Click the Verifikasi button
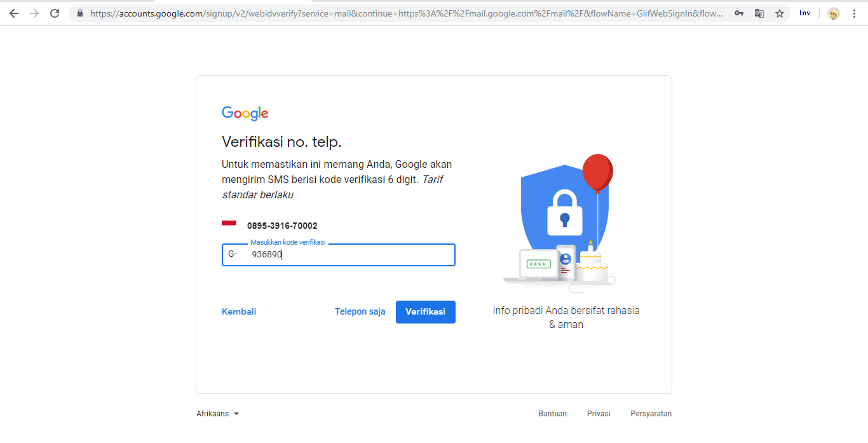Screen dimensions: 868x443 (x=426, y=312)
